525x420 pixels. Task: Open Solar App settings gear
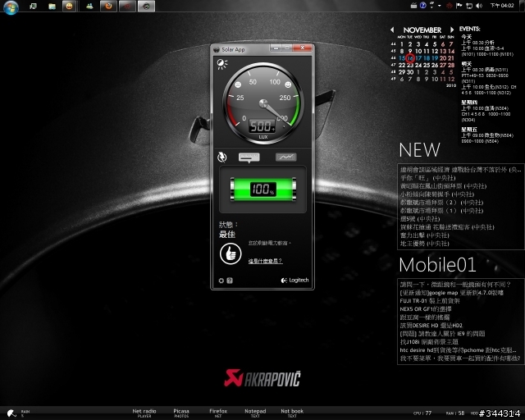(221, 281)
